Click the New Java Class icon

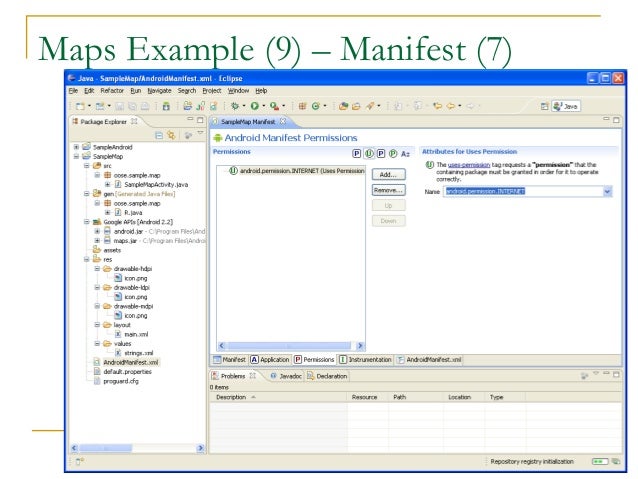coord(316,106)
